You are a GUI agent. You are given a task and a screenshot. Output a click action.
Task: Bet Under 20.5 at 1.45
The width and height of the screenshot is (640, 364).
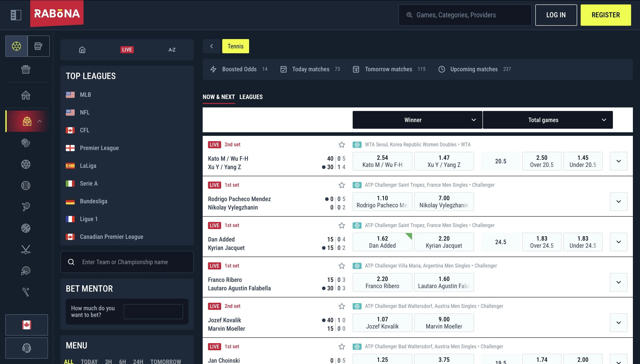583,161
